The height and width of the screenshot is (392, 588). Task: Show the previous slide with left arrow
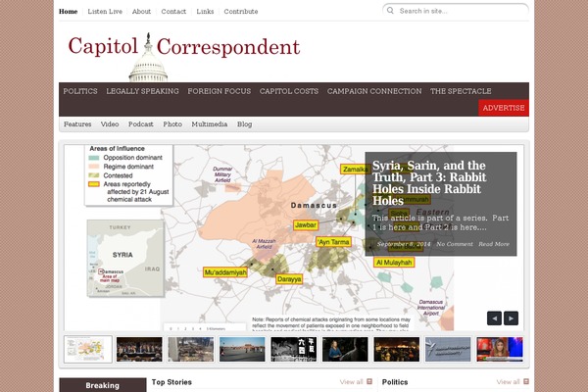point(494,318)
